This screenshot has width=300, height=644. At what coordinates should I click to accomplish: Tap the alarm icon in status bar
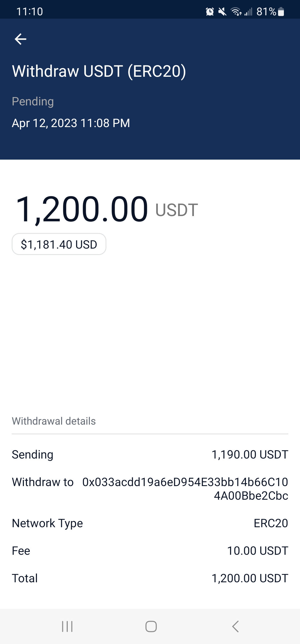click(x=210, y=12)
